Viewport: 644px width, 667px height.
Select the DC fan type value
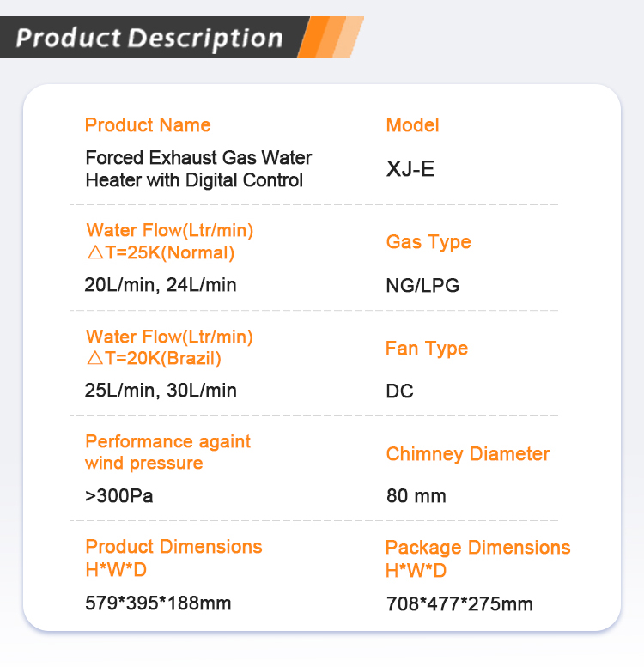pos(399,391)
